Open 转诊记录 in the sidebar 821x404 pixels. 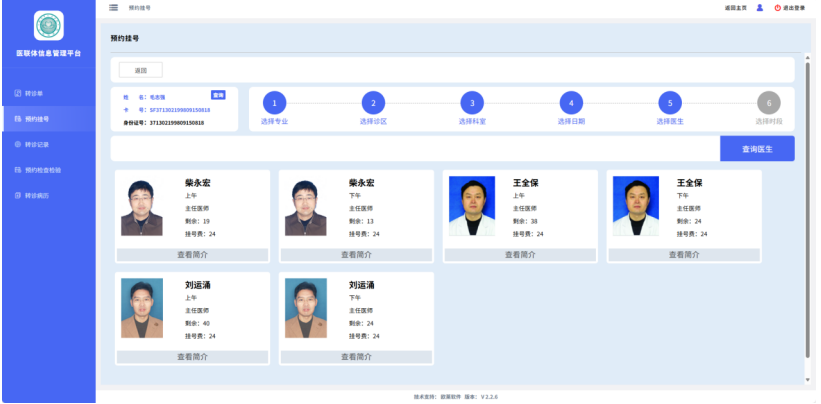[36, 144]
